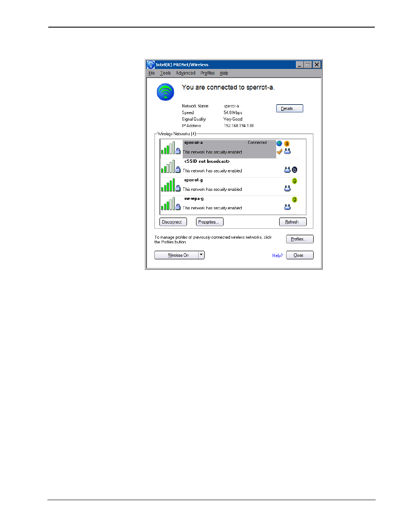Viewport: 411px width, 532px height.
Task: Open the Advanced menu
Action: tap(186, 73)
